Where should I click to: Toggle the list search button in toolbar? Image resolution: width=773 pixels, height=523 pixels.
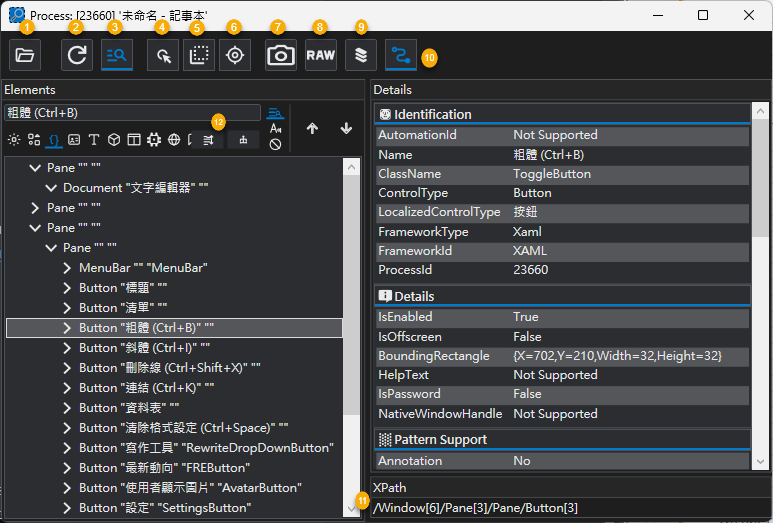(x=117, y=55)
